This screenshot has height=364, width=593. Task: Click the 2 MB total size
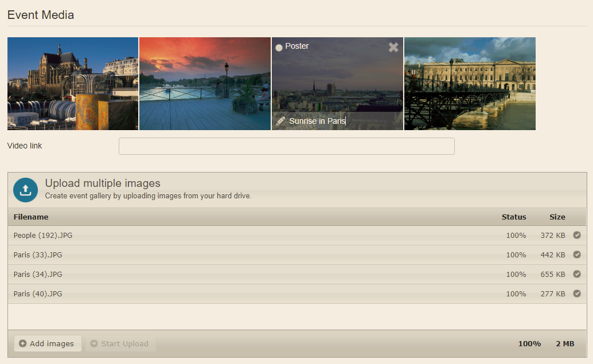pyautogui.click(x=565, y=343)
